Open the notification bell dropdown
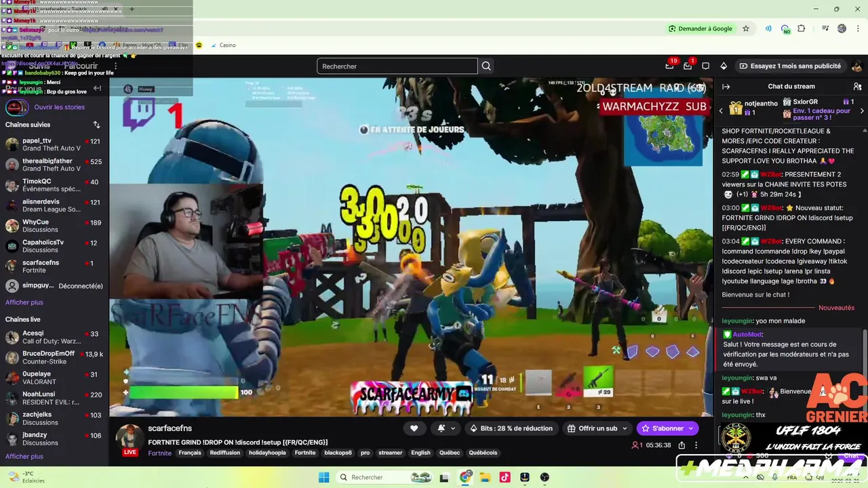 point(445,428)
